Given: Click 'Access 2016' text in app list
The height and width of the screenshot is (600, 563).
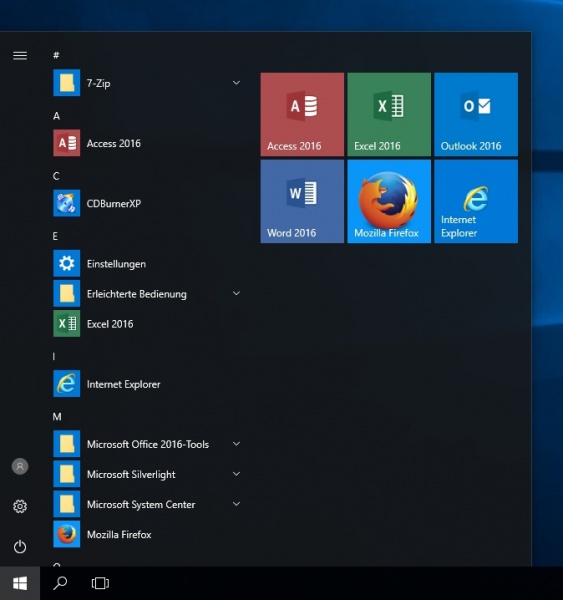Looking at the screenshot, I should coord(114,143).
